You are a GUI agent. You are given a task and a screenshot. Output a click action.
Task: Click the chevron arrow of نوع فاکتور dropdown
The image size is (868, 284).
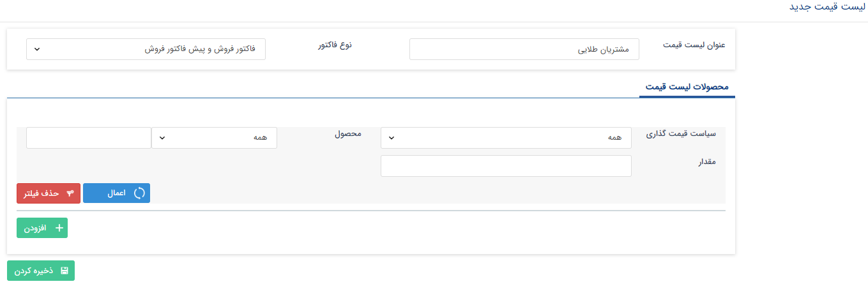point(36,49)
